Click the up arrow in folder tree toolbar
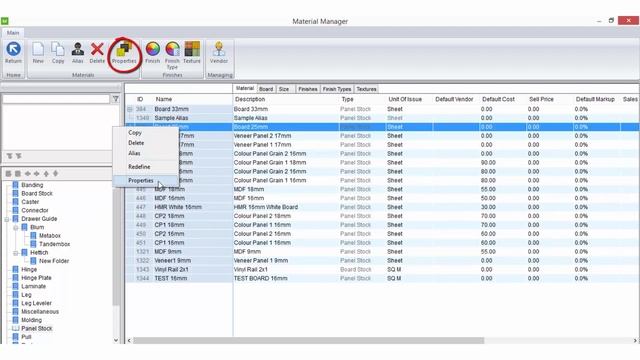This screenshot has height=360, width=640. 46,173
